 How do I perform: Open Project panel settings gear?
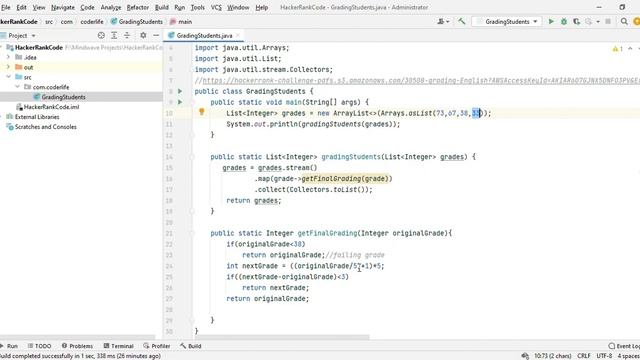[143, 36]
